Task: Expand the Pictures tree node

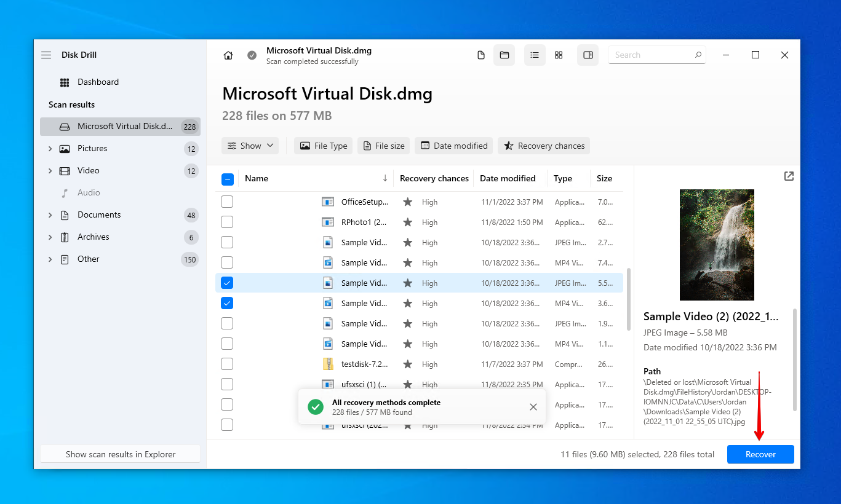Action: pyautogui.click(x=50, y=149)
